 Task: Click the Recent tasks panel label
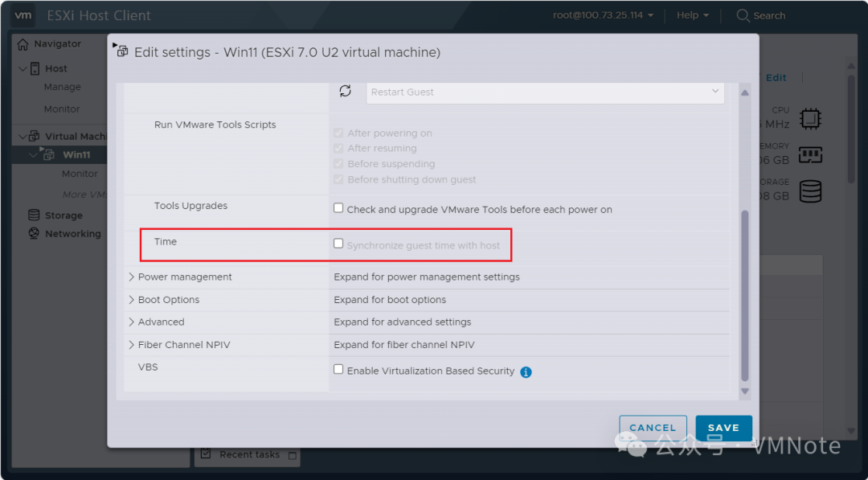(x=250, y=454)
